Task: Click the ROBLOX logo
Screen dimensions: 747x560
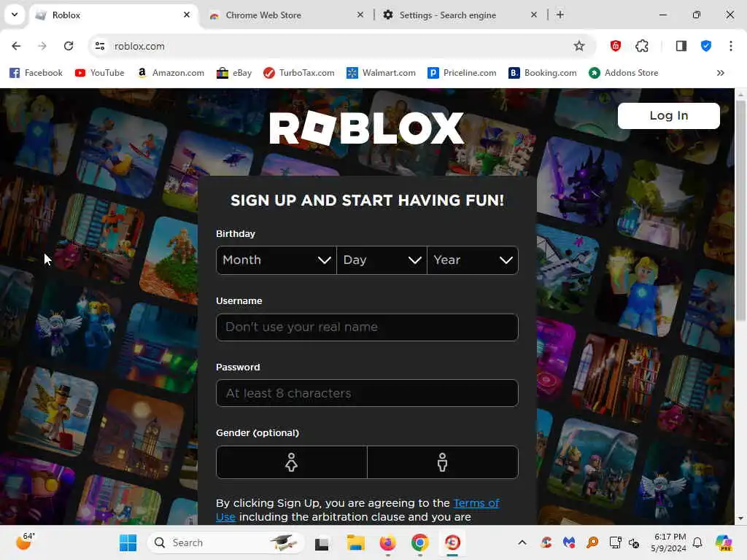Action: click(x=366, y=128)
